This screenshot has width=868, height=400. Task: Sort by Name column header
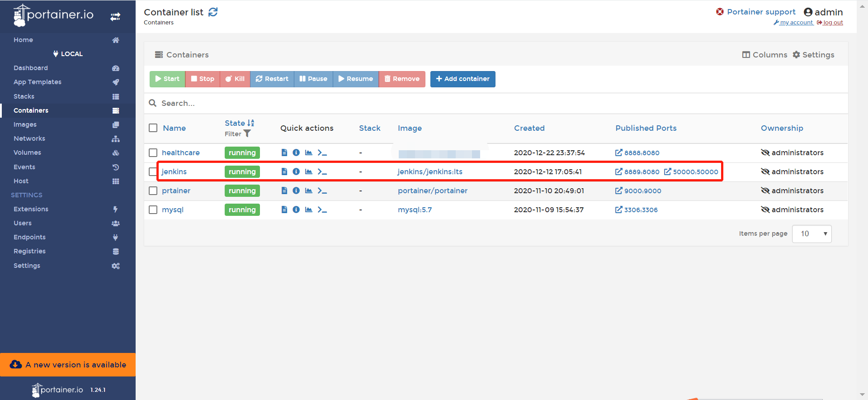point(174,128)
